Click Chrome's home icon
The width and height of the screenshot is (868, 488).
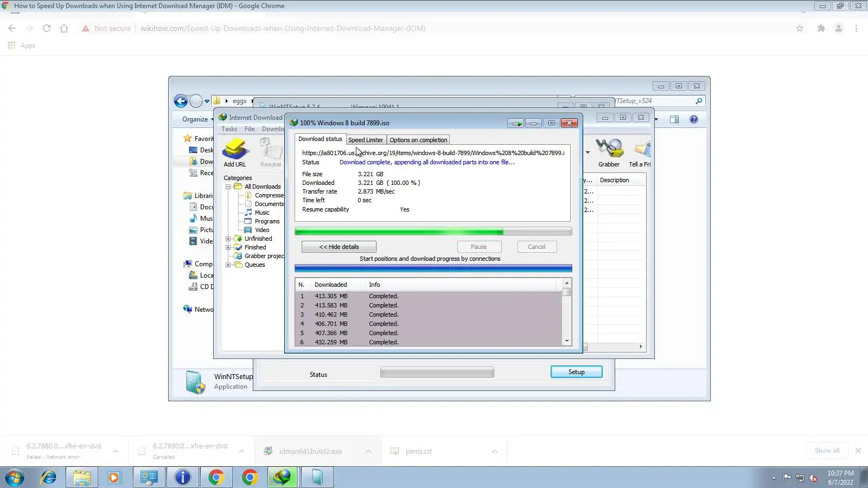tap(64, 28)
